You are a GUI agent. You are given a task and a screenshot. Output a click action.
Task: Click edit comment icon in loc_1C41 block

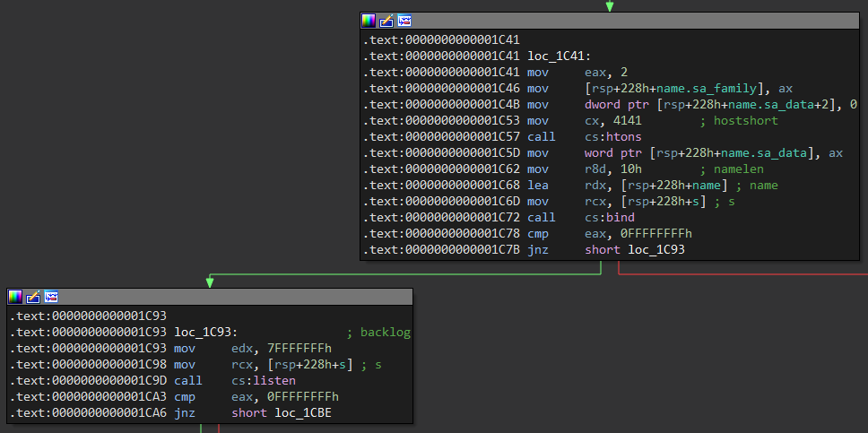point(386,21)
